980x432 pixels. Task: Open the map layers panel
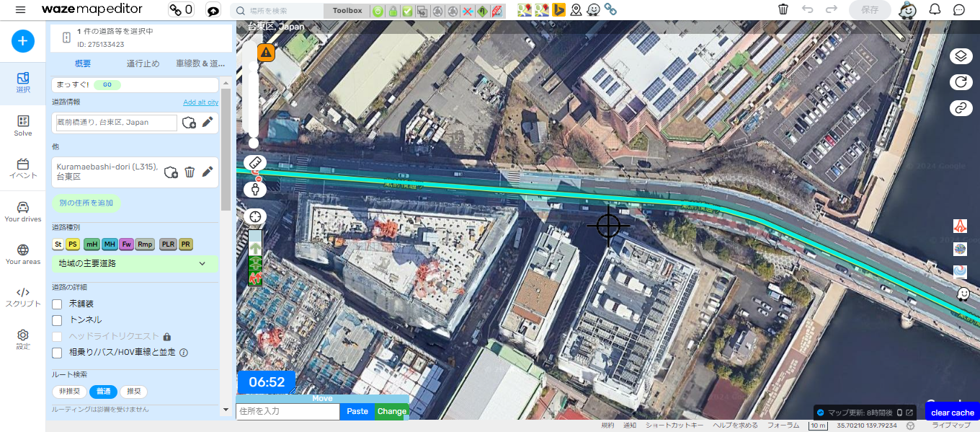pyautogui.click(x=960, y=56)
